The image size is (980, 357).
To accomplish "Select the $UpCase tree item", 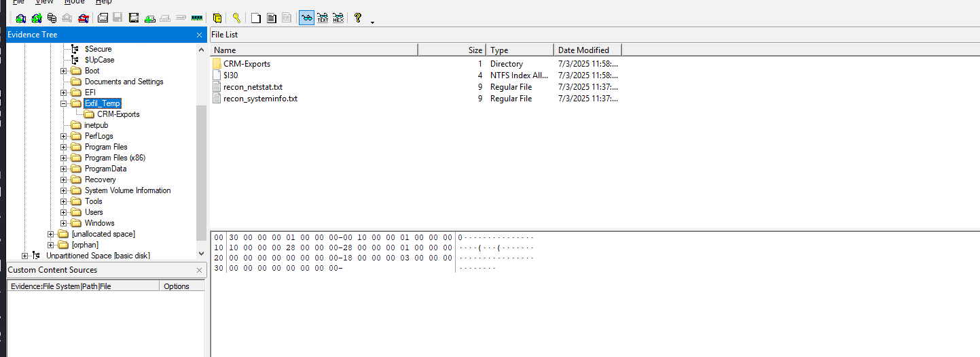I will 99,60.
